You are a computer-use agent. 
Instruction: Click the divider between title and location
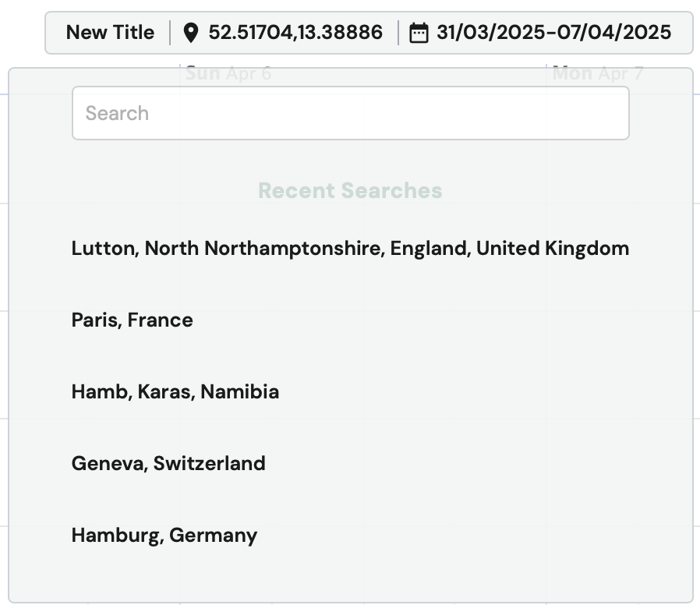170,33
